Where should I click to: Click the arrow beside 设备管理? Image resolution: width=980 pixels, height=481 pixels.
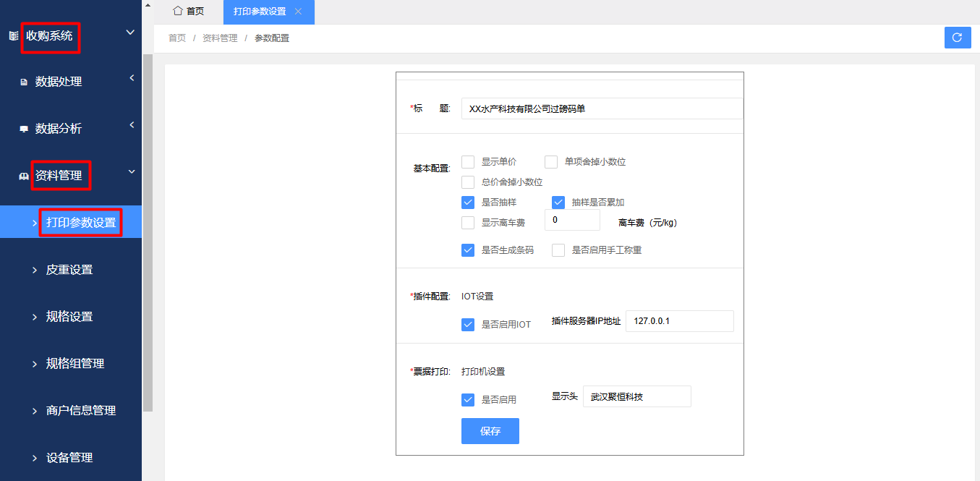click(34, 458)
